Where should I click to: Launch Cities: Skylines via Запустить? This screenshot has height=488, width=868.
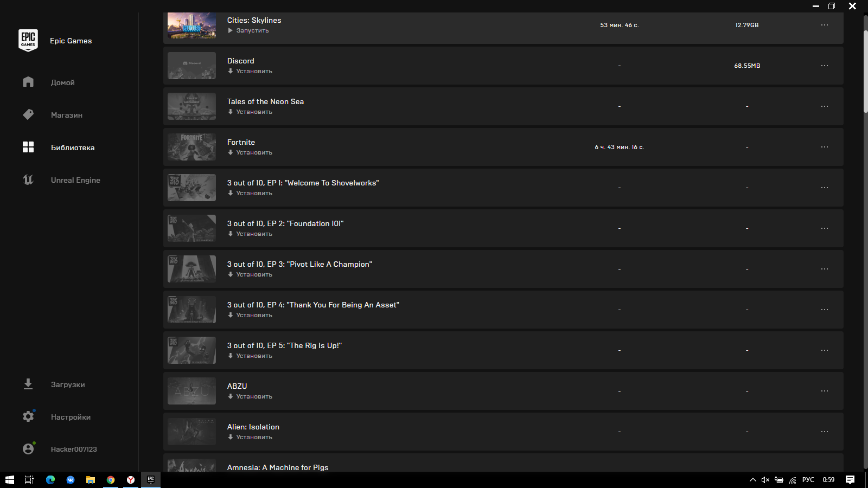[248, 30]
